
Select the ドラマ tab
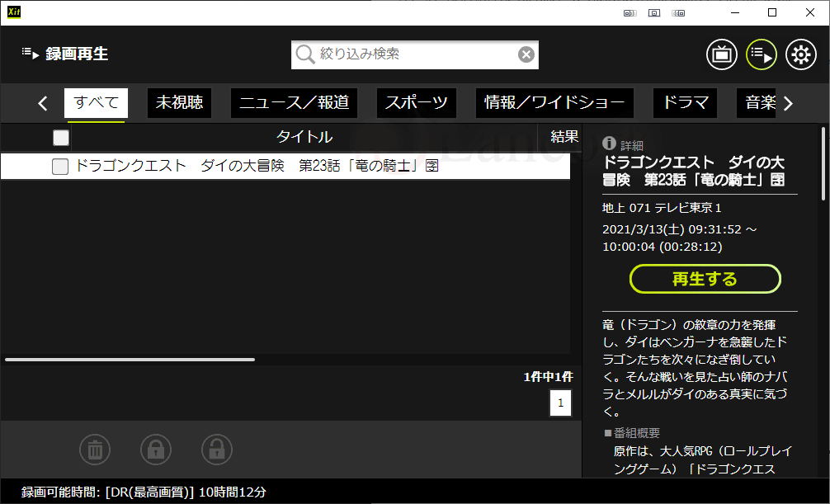click(x=685, y=103)
